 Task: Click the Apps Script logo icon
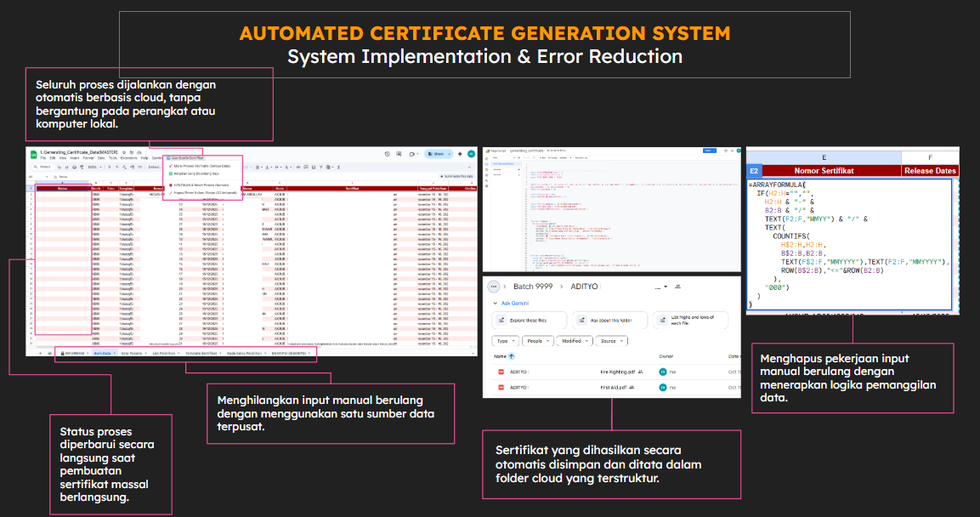489,150
